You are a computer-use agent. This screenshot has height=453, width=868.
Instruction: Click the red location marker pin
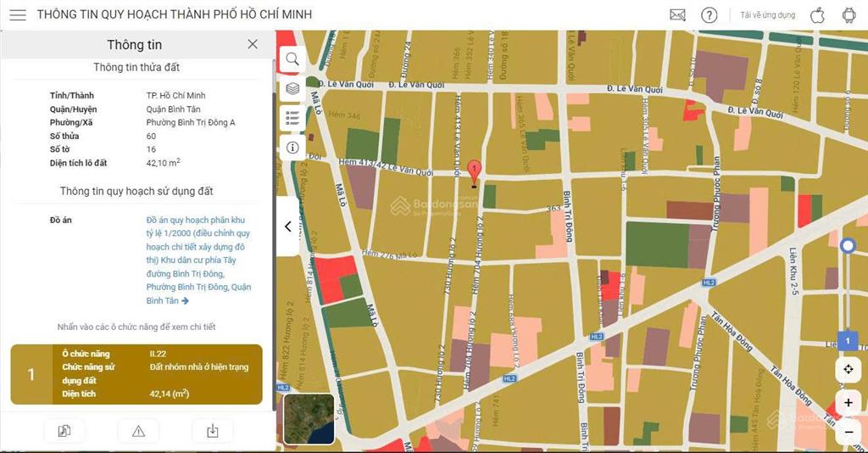point(475,171)
